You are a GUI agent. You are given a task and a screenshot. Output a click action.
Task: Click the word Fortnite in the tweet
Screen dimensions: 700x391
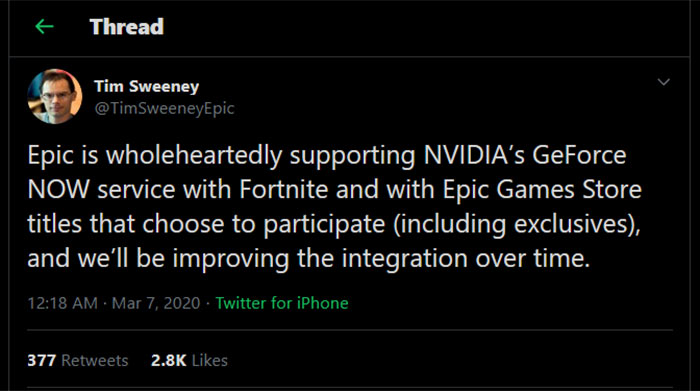coord(284,189)
